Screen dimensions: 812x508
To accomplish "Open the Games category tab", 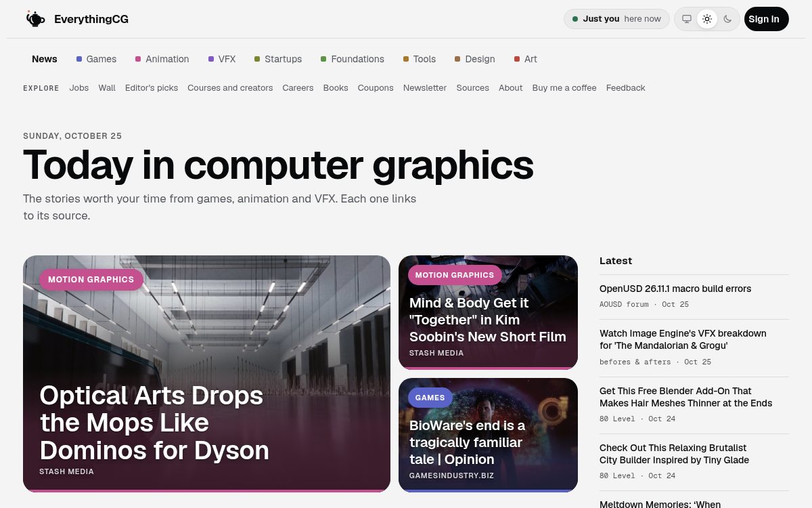I will (96, 59).
